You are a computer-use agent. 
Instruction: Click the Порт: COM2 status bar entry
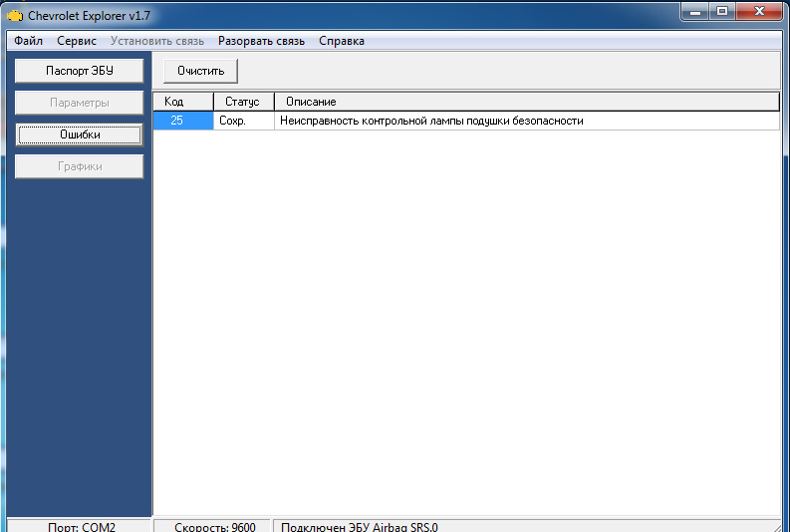pos(79,526)
